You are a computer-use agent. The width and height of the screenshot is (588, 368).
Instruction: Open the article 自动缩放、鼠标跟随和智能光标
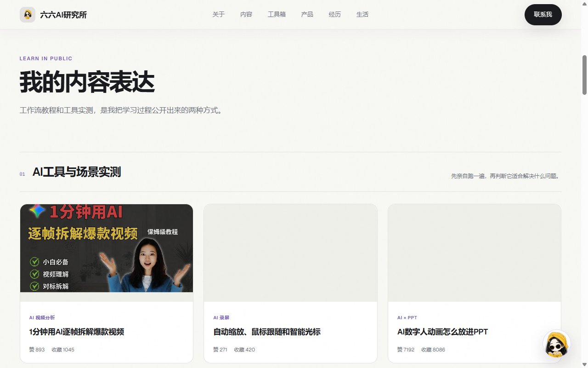click(267, 332)
